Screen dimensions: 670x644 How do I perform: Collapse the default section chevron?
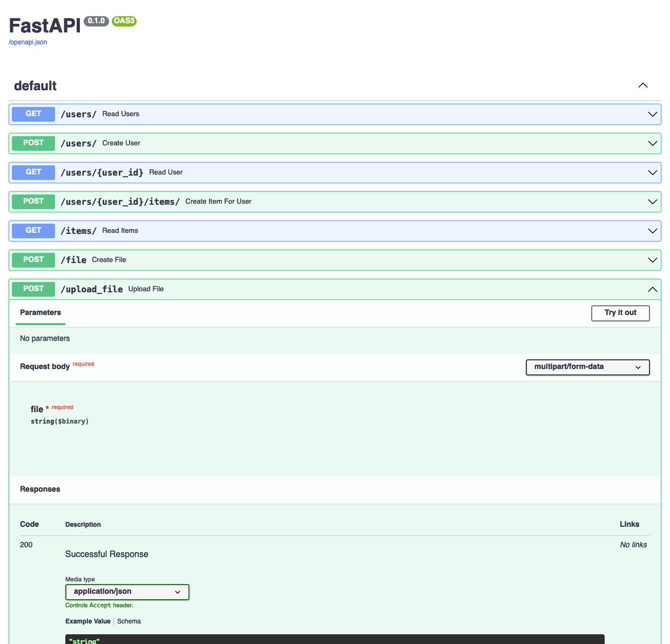(642, 85)
